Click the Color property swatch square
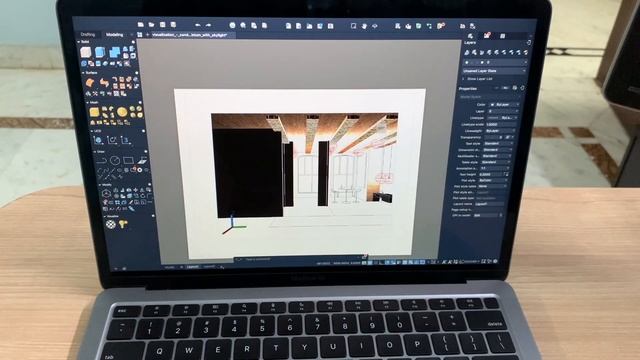 (492, 104)
